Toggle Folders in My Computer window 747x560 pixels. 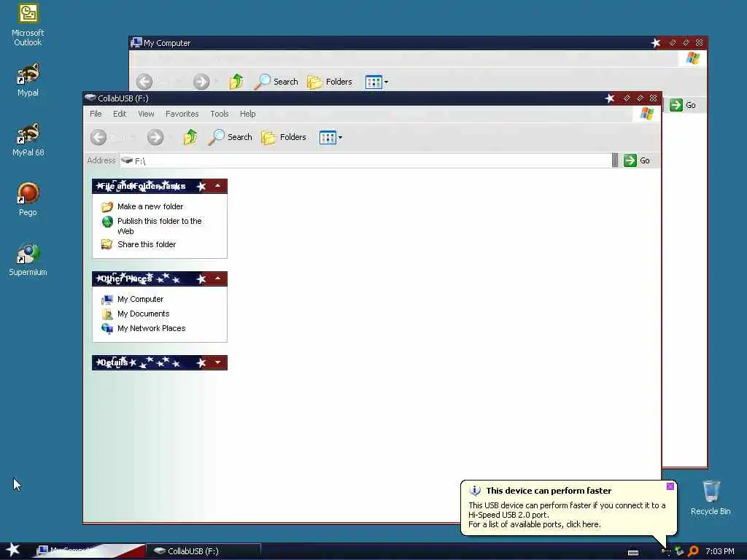330,82
